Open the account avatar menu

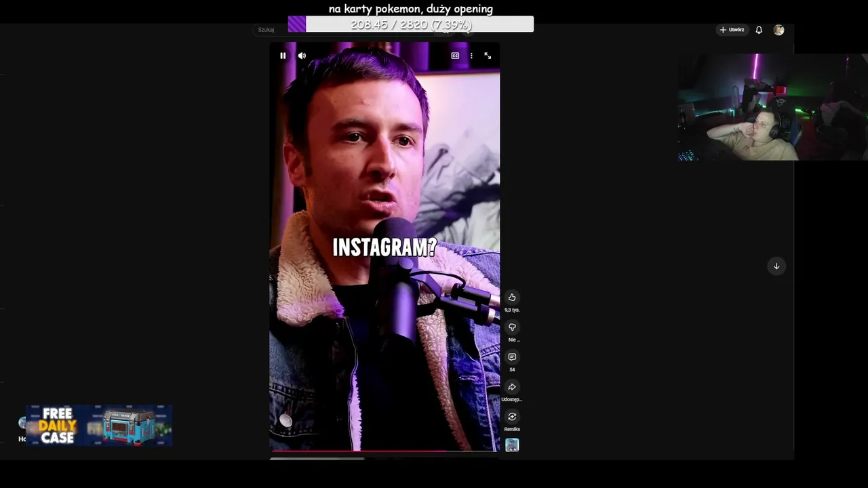point(778,30)
